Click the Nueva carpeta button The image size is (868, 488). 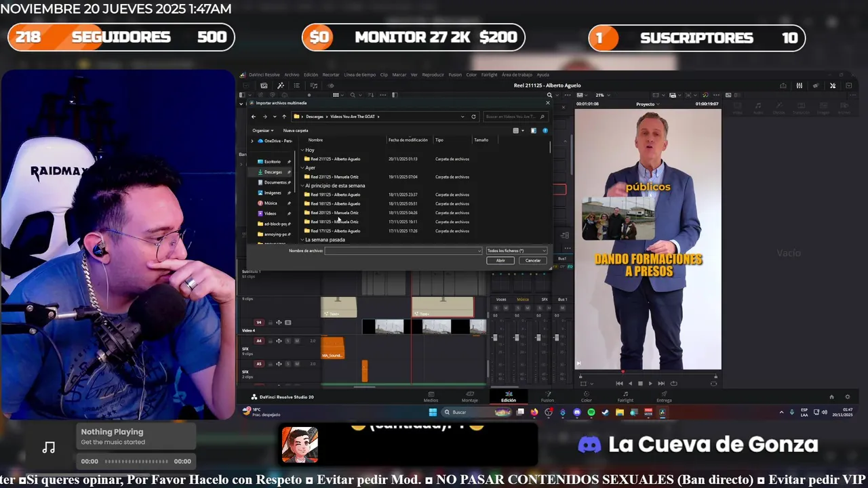click(296, 130)
